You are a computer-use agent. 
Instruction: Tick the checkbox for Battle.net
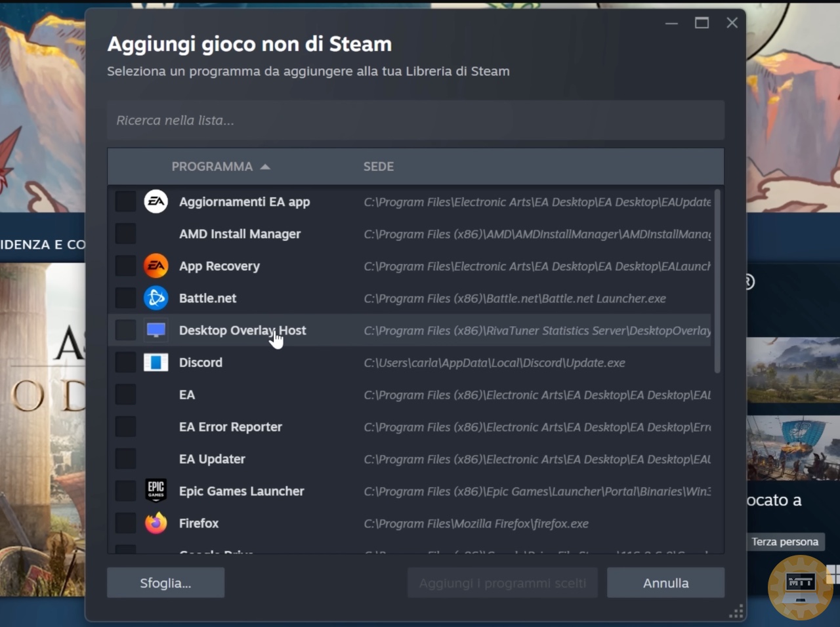click(125, 298)
